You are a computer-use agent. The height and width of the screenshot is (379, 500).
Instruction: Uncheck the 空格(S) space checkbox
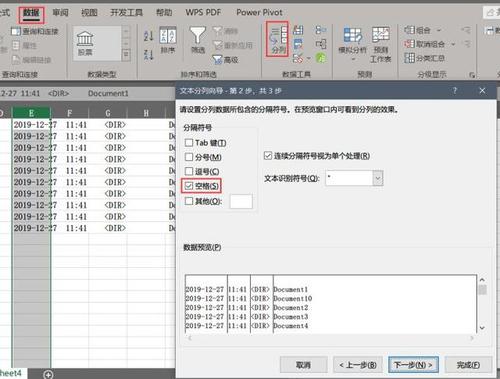189,186
